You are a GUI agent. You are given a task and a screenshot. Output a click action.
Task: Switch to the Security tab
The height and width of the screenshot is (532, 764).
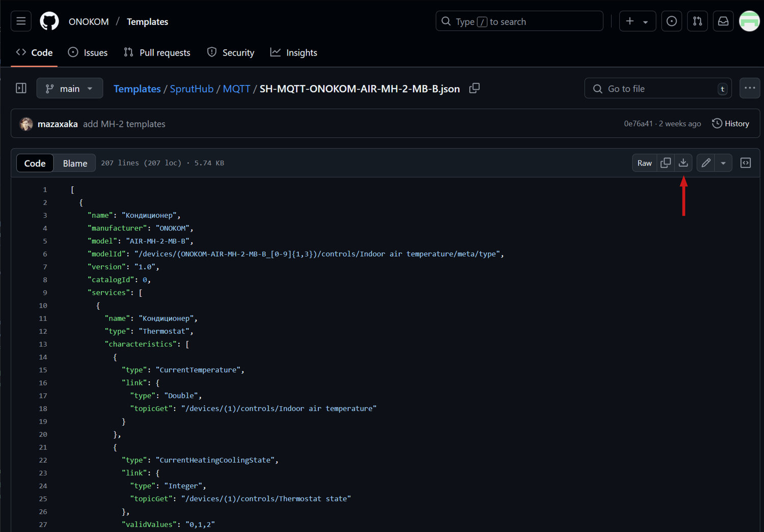click(231, 52)
